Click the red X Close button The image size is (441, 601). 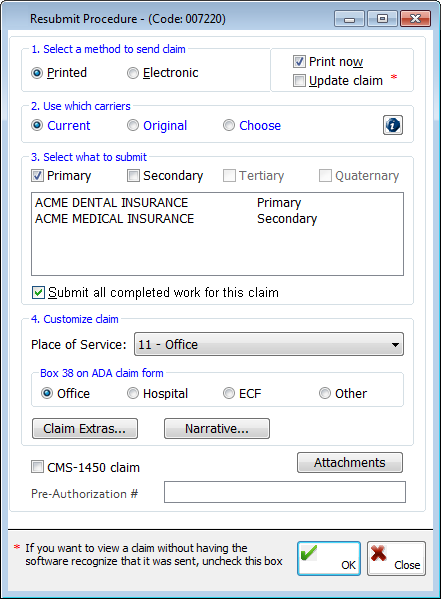point(396,558)
